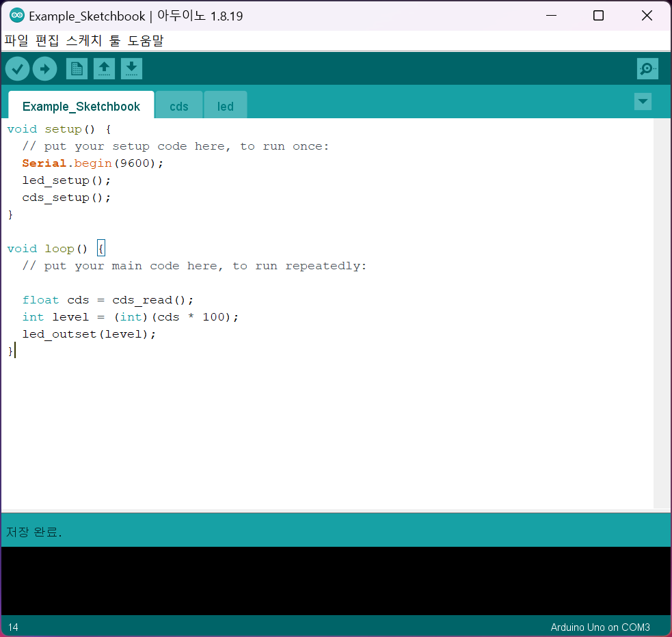The height and width of the screenshot is (637, 672).
Task: Click the cds_setup(); line
Action: pos(66,198)
